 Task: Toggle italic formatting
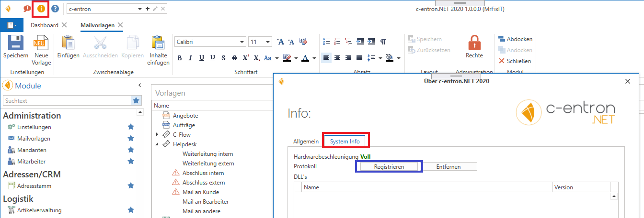click(190, 58)
